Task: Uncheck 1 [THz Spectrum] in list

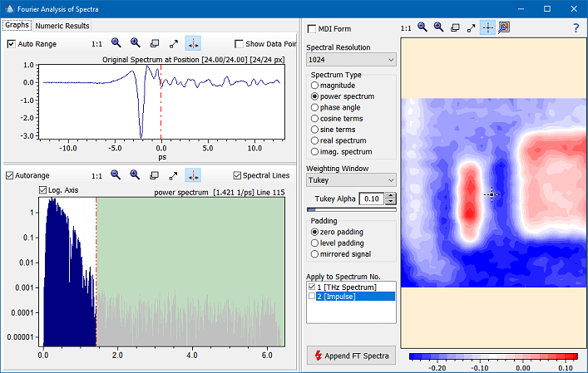Action: (x=312, y=287)
